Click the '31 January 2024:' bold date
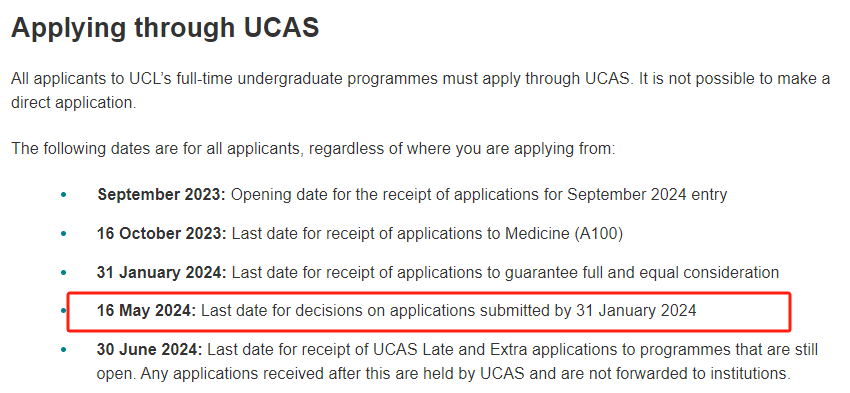850x393 pixels. [x=162, y=272]
